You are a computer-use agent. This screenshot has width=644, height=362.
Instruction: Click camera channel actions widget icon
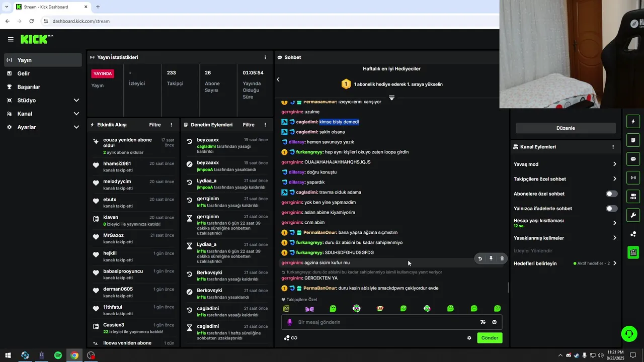pos(633,196)
